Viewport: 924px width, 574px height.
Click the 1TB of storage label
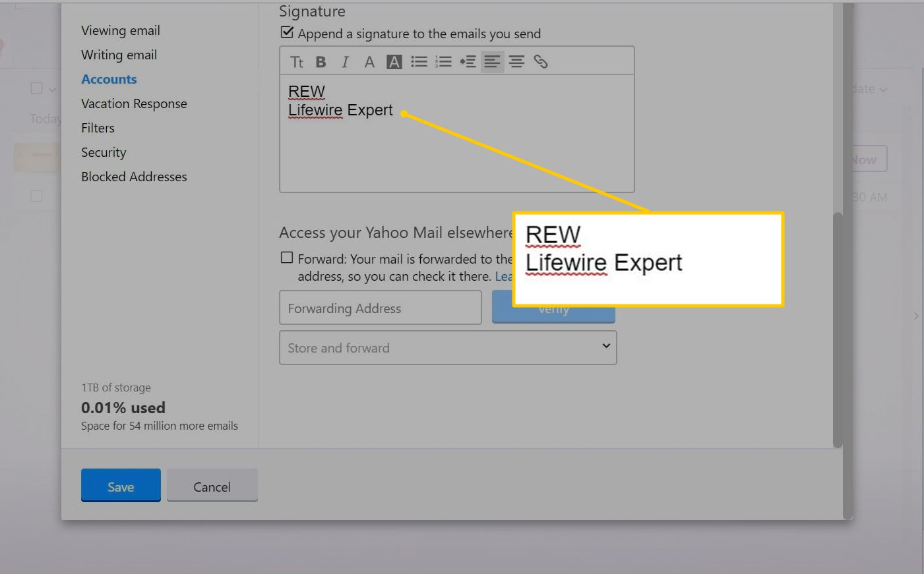click(x=116, y=387)
